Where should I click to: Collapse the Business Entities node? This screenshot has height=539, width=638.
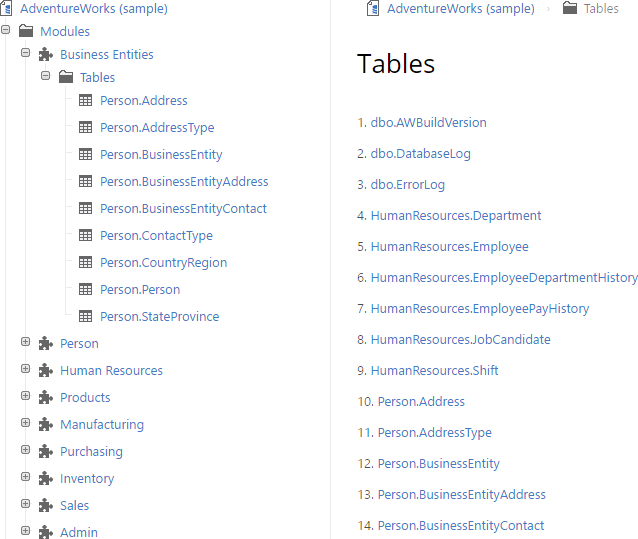(x=26, y=54)
